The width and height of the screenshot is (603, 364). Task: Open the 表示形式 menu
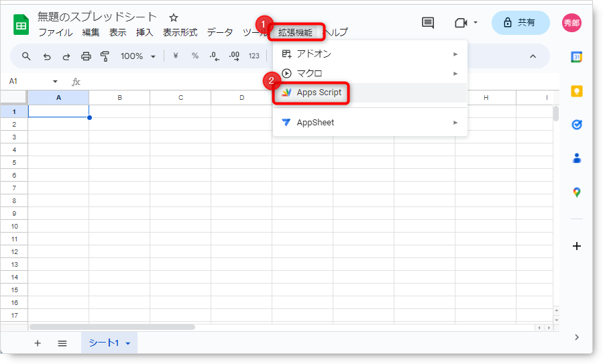point(180,32)
